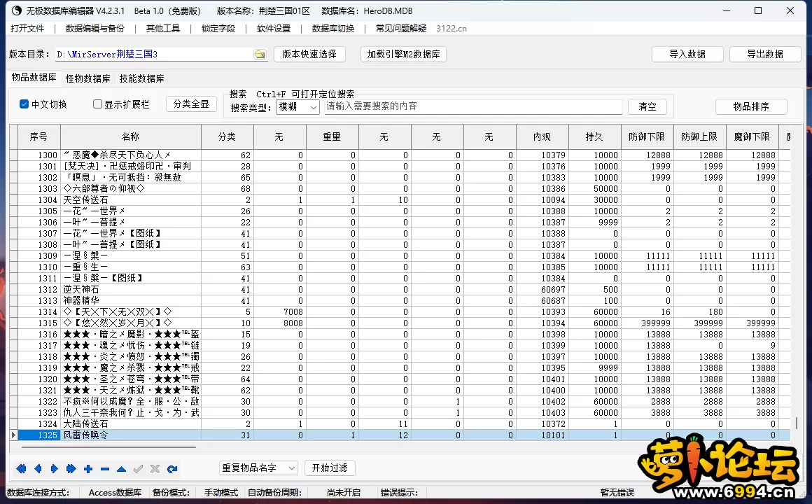The width and height of the screenshot is (812, 504).
Task: Click the 7008 value in row 1314
Action: click(279, 311)
